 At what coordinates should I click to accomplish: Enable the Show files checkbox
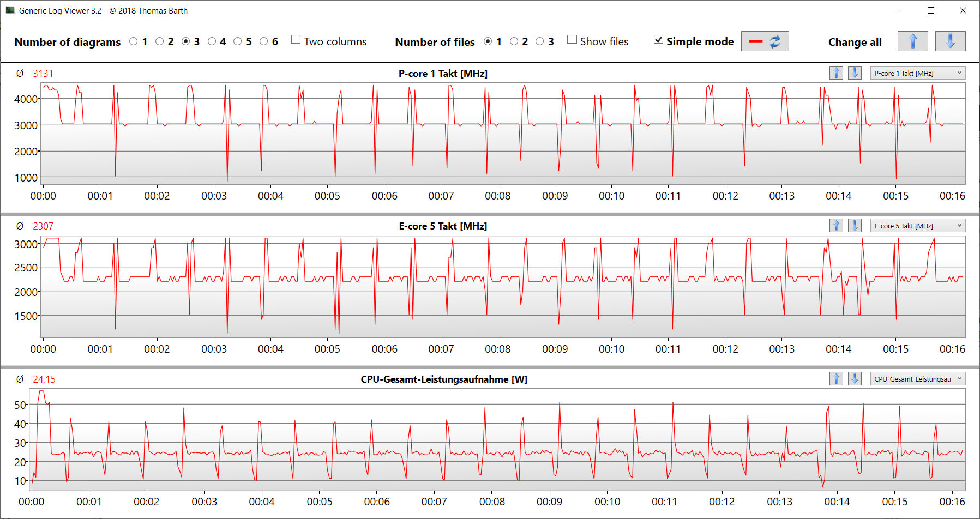tap(572, 40)
